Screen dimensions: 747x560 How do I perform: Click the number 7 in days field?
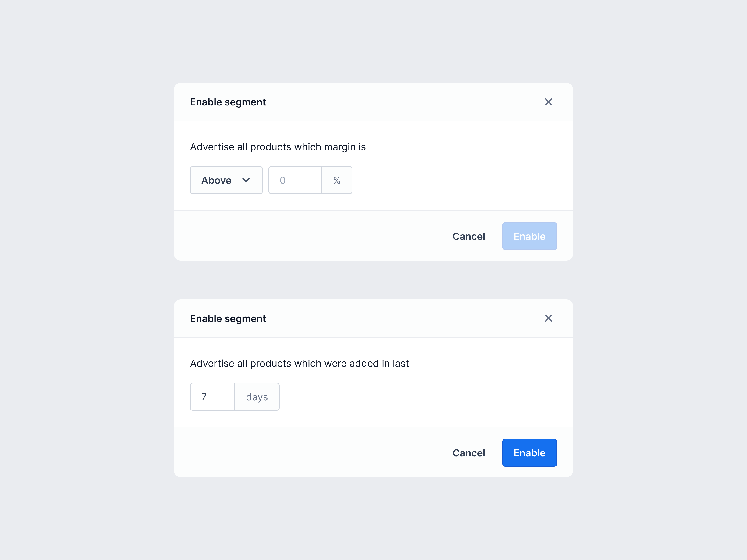(204, 397)
